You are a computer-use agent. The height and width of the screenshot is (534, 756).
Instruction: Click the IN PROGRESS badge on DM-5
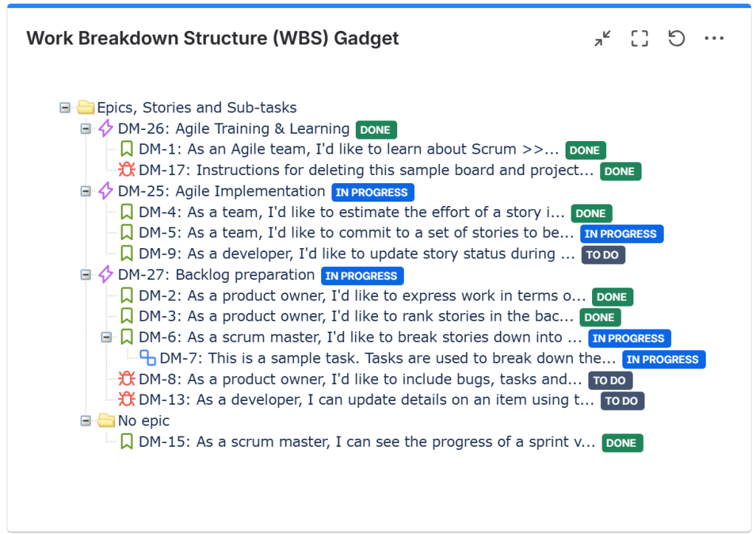[x=622, y=234]
